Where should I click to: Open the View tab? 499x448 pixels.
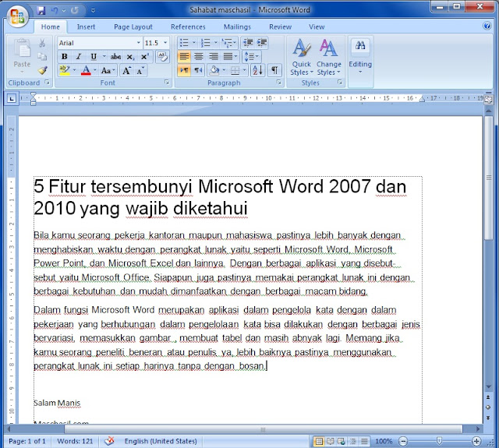317,26
